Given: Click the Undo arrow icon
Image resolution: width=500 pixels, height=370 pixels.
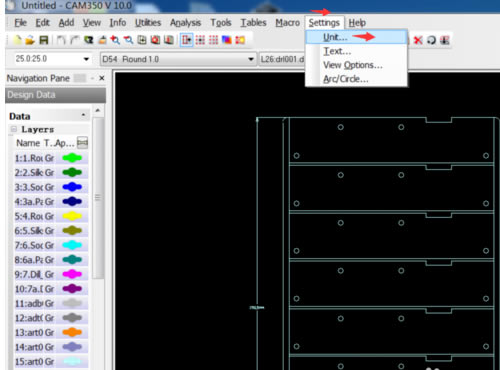Looking at the screenshot, I should point(61,40).
